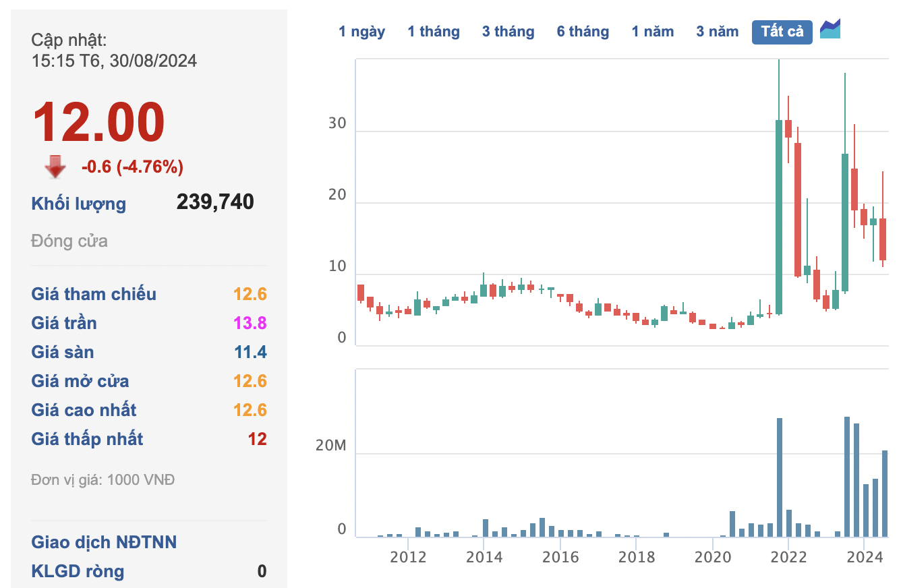This screenshot has width=901, height=588.
Task: Click the volume value 239,740
Action: coord(215,202)
